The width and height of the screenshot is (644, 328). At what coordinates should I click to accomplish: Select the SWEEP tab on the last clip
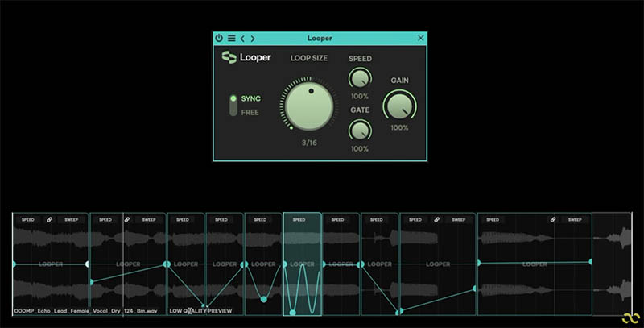pyautogui.click(x=575, y=220)
